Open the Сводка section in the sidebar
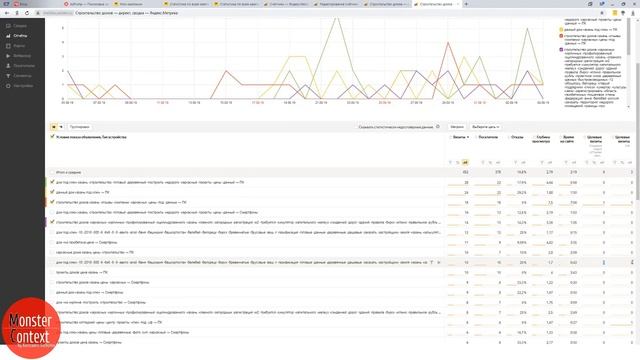Screen dimensions: 640x360 [x=17, y=26]
